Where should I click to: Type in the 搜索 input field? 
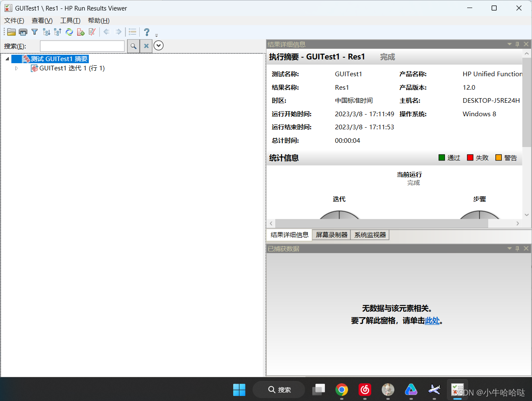82,45
